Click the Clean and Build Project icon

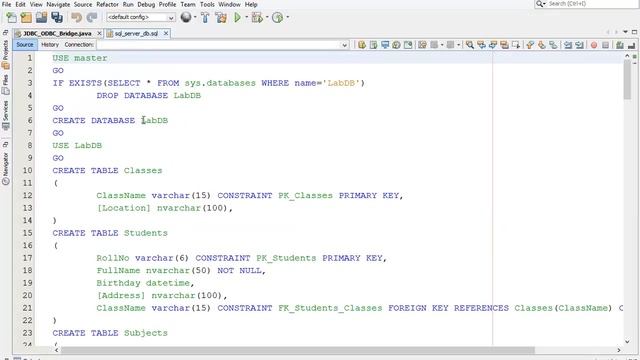221,18
